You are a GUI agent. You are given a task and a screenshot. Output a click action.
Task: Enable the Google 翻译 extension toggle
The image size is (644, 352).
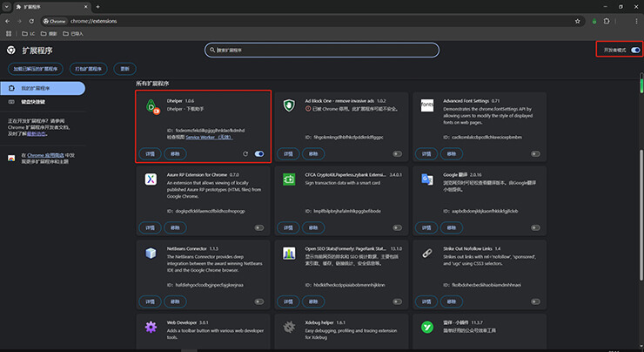point(535,227)
